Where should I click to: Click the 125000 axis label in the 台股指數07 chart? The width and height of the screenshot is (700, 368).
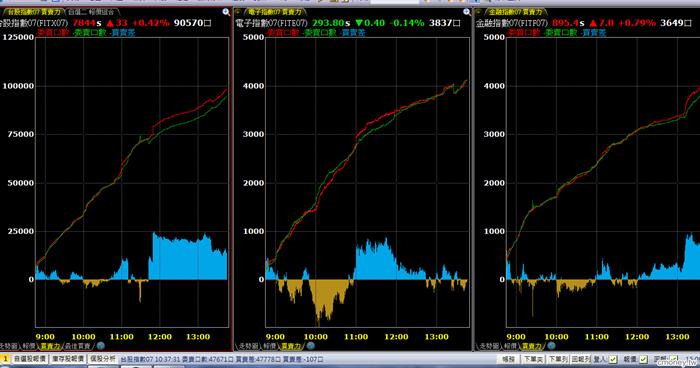coord(18,37)
